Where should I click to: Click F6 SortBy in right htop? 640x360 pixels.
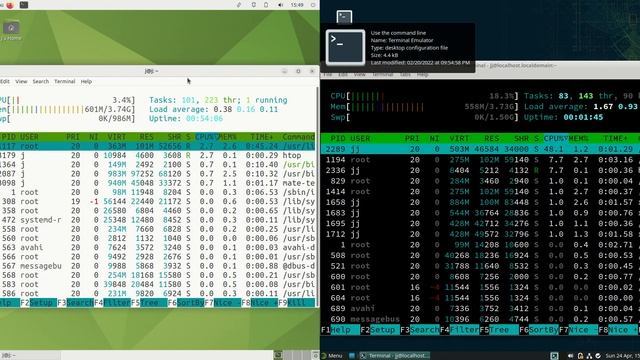coord(540,329)
